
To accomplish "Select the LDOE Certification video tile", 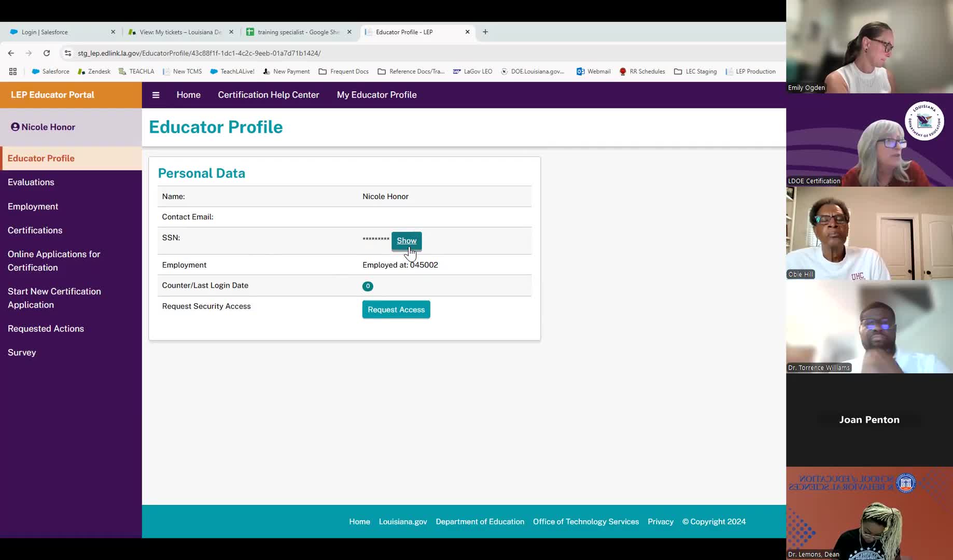I will click(870, 140).
